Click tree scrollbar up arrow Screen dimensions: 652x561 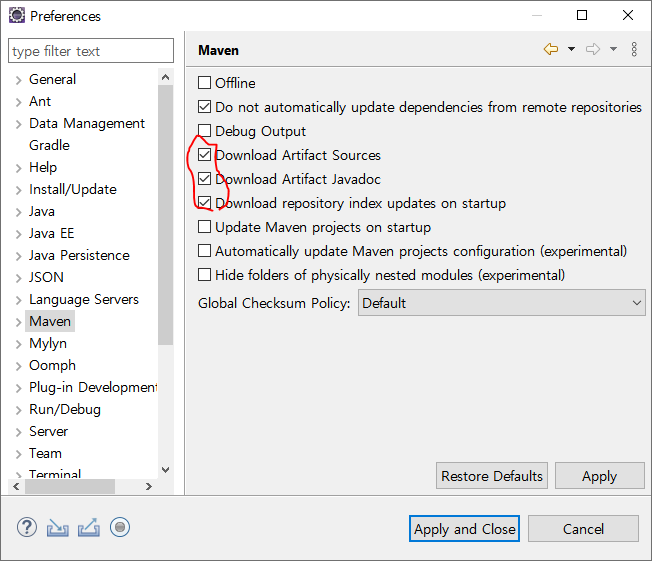(x=165, y=77)
